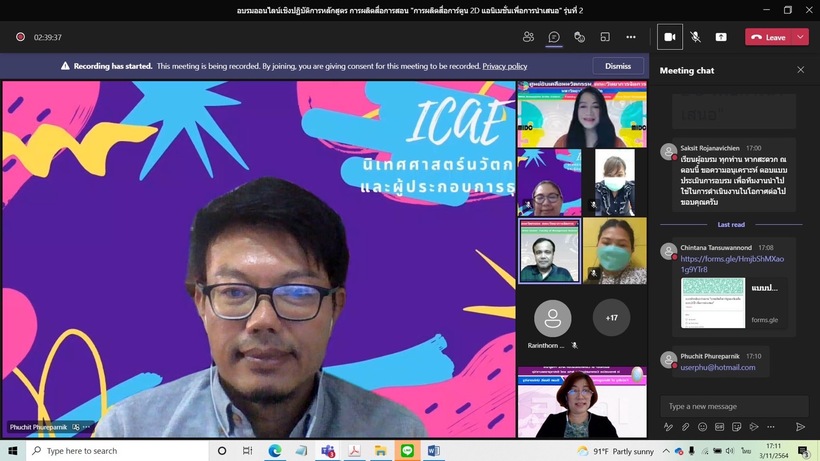Open the 91°F Partly sunny weather widget
Viewport: 820px width, 461px height.
(615, 451)
